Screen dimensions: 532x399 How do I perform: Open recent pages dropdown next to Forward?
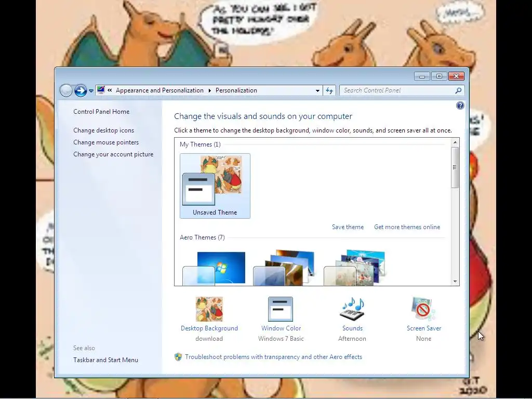[x=91, y=90]
